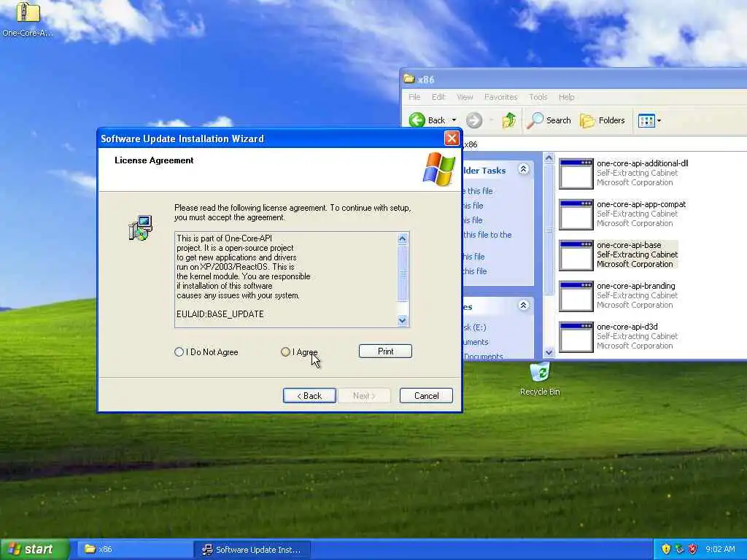Click the 'this file to the' task link
Image resolution: width=747 pixels, height=560 pixels.
click(487, 235)
